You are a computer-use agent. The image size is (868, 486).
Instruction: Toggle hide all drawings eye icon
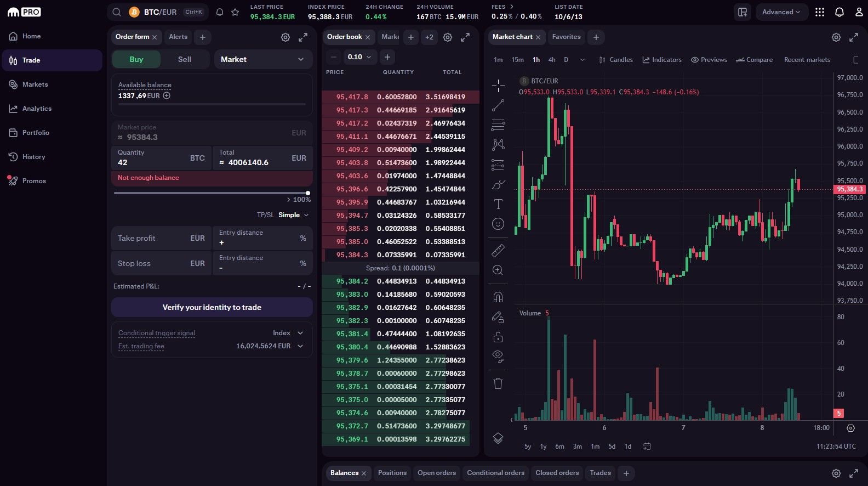(x=498, y=356)
